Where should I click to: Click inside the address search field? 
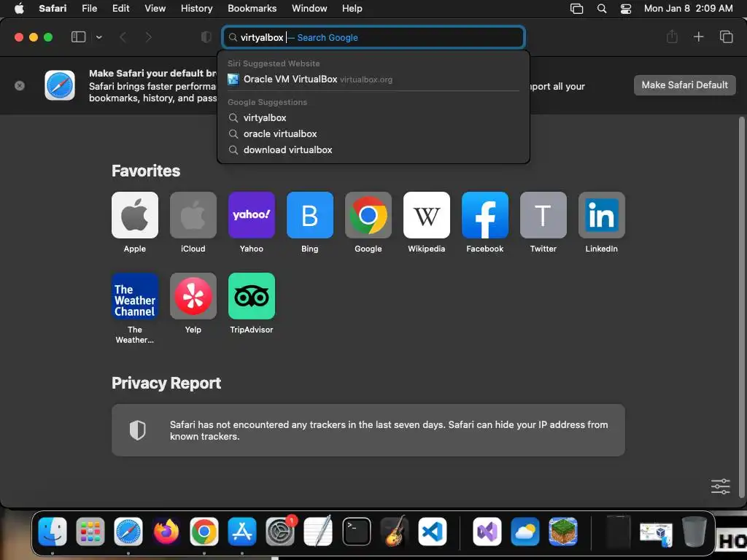tap(373, 37)
